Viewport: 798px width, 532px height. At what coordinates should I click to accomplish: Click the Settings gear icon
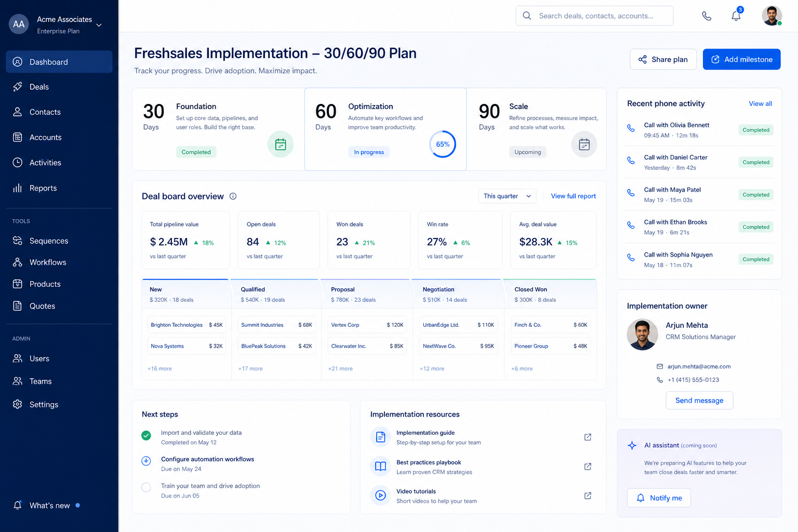click(18, 404)
